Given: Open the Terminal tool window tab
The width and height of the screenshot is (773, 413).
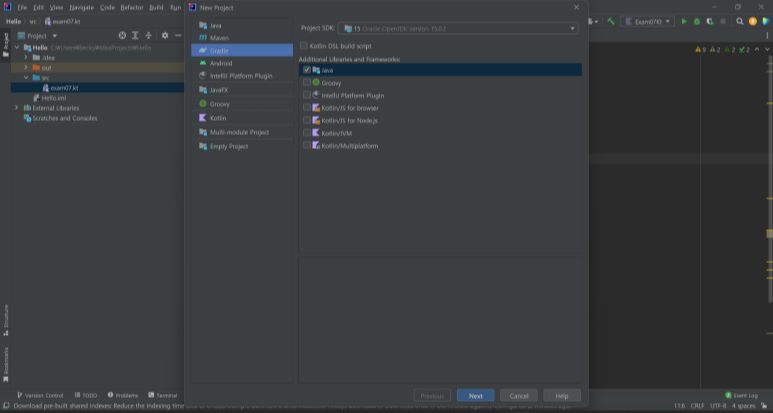Looking at the screenshot, I should pyautogui.click(x=163, y=395).
